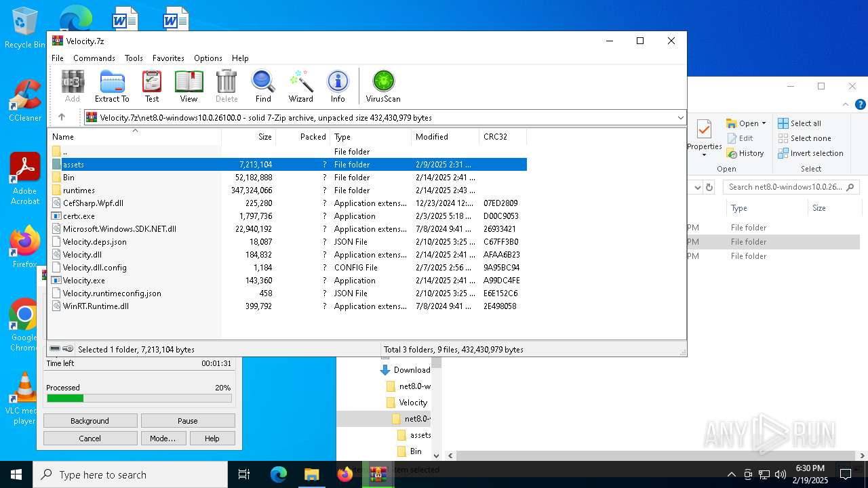Open the File menu
Image resolution: width=868 pixels, height=488 pixels.
[58, 58]
